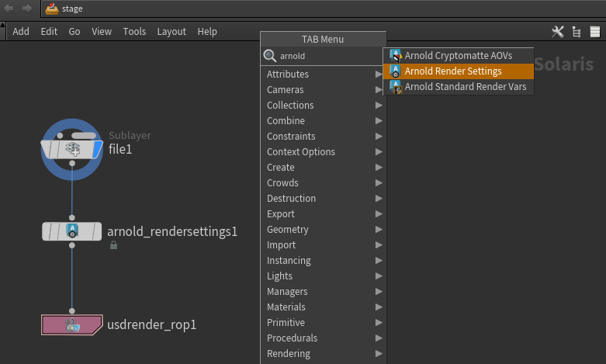Toggle the display flag on arnold_rendersettings1 node

(97, 231)
